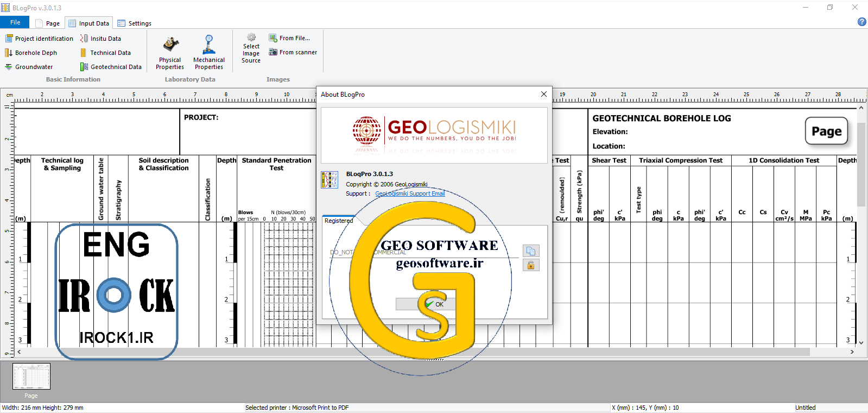Confirm the About dialog with OK
Screen dimensions: 868x413
pyautogui.click(x=434, y=304)
